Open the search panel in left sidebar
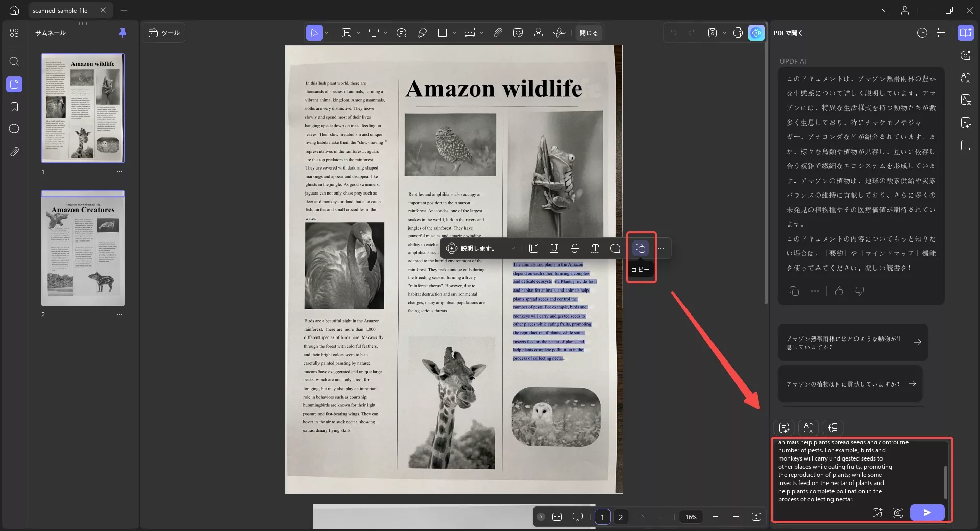 [x=14, y=62]
